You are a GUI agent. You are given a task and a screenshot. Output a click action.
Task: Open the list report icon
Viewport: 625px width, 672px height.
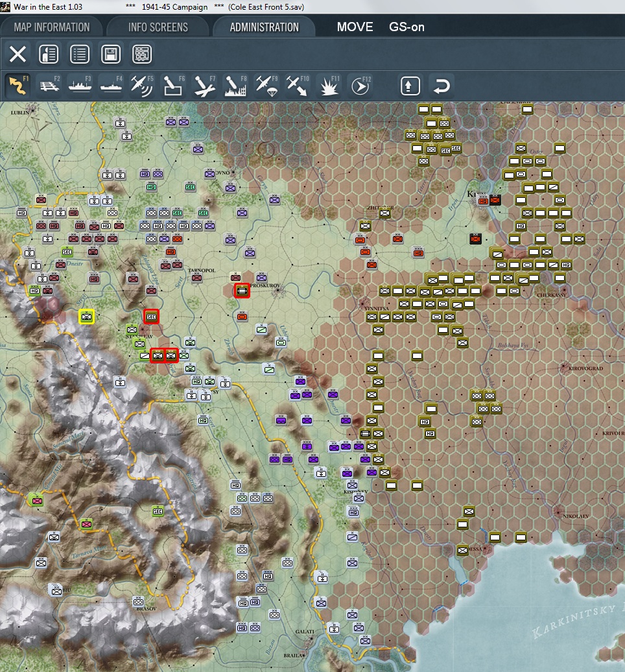pyautogui.click(x=80, y=54)
